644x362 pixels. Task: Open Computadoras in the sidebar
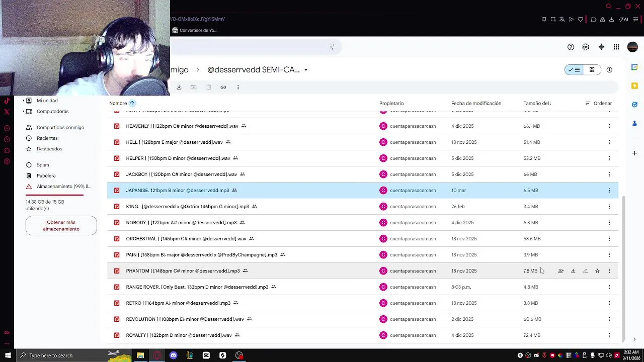(x=52, y=112)
